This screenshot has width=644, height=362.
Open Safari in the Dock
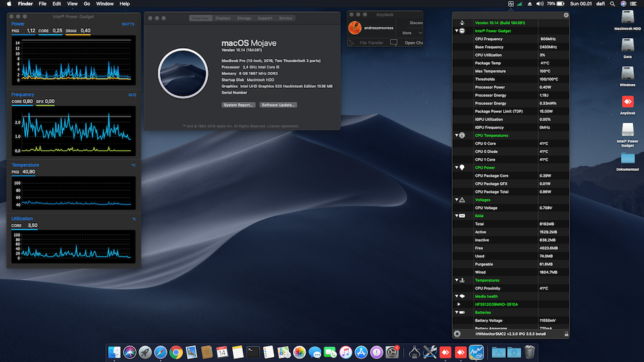coord(160,352)
